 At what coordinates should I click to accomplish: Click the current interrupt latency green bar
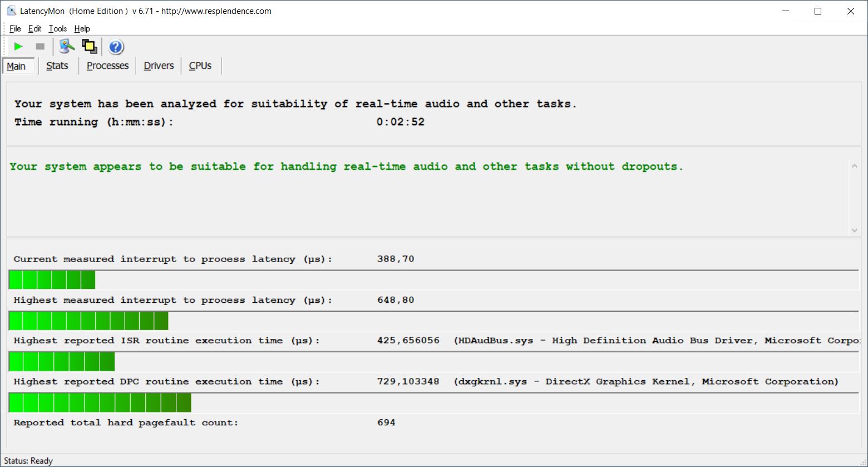pos(52,280)
